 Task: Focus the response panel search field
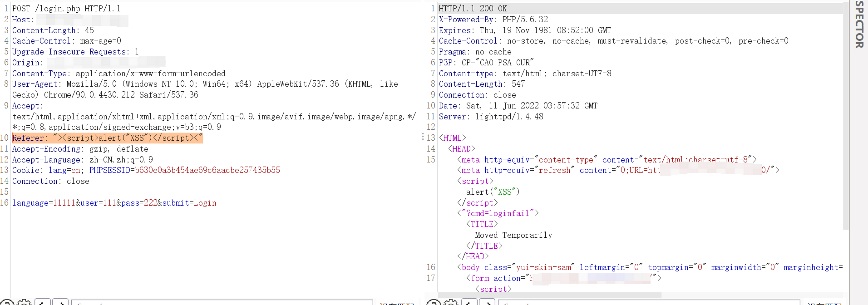click(x=649, y=303)
